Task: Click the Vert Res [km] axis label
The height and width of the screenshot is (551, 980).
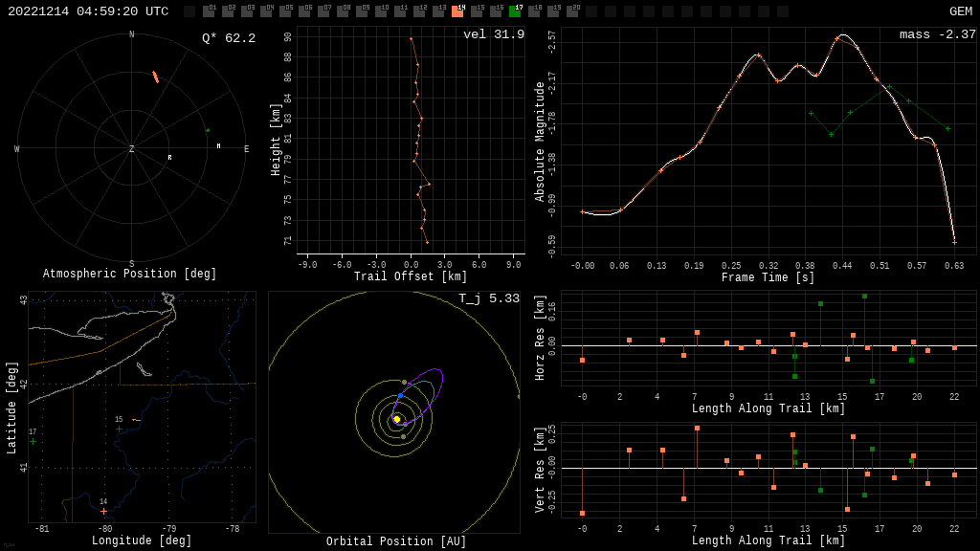Action: 540,470
